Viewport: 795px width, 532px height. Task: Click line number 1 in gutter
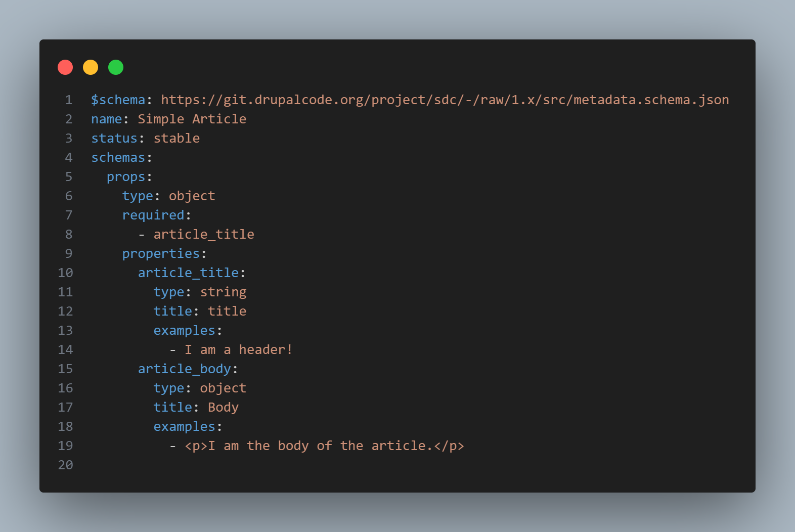(69, 100)
